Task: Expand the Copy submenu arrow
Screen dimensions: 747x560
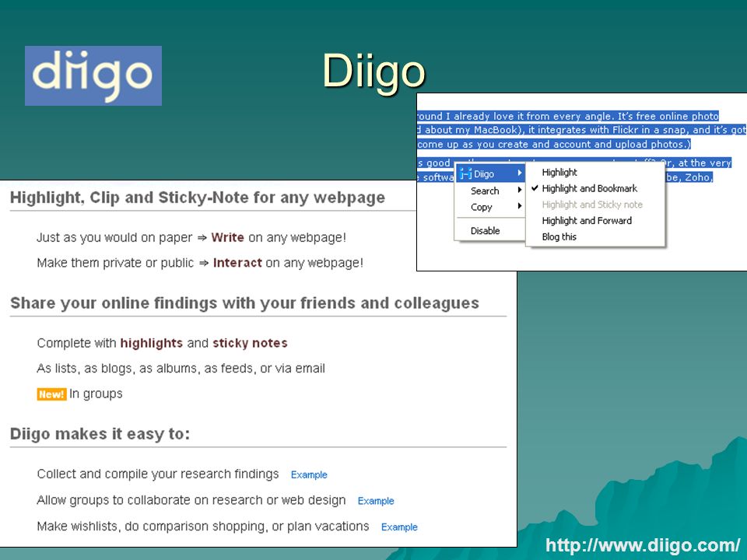Action: [x=520, y=207]
